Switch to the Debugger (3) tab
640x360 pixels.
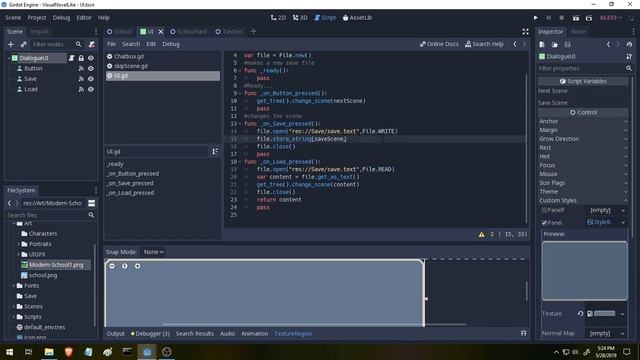coord(150,333)
